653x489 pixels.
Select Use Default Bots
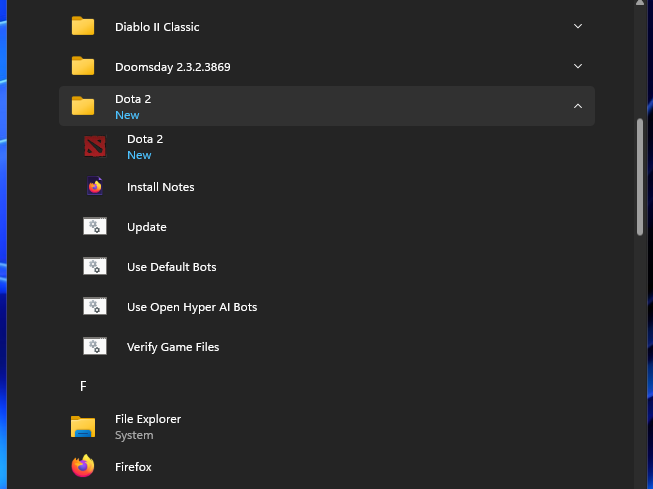tap(172, 267)
